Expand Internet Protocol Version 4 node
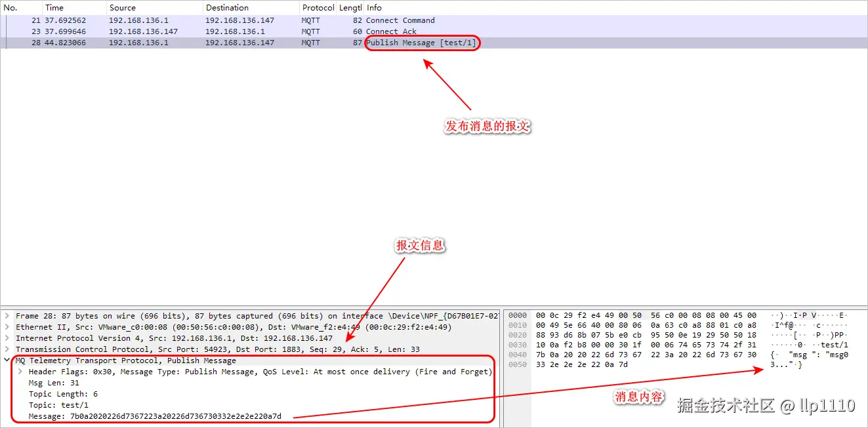Viewport: 868px width, 428px height. coord(7,338)
